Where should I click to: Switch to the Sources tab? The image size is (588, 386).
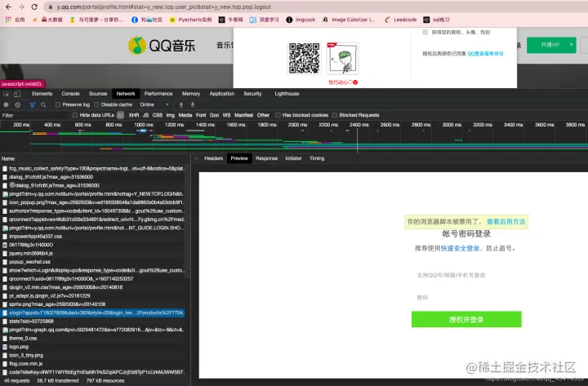(98, 94)
